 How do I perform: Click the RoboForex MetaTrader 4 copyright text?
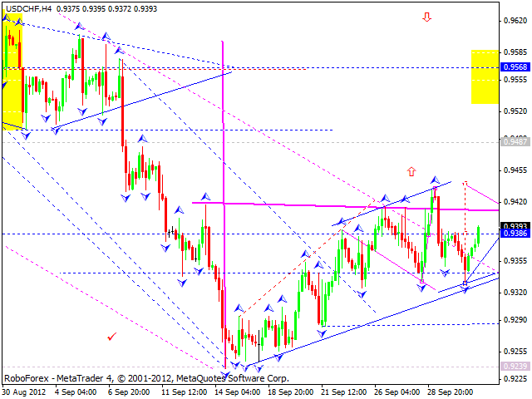pyautogui.click(x=146, y=378)
